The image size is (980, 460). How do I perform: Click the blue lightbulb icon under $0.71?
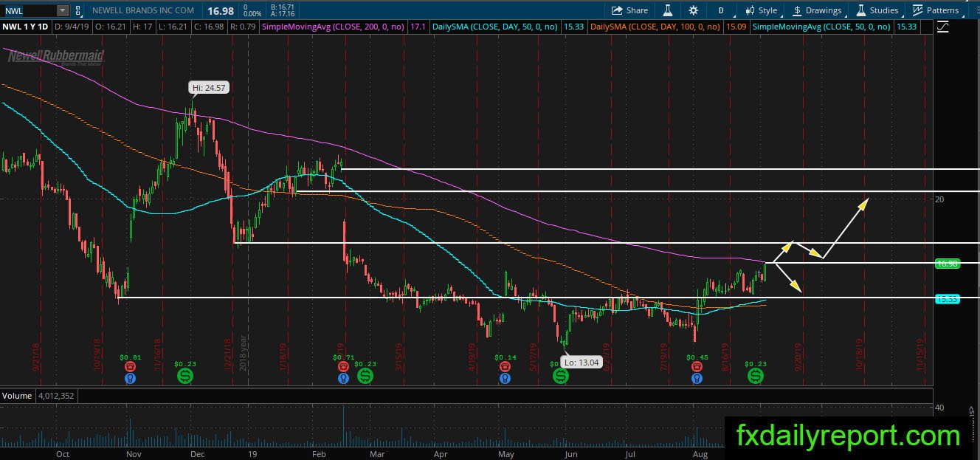coord(343,378)
